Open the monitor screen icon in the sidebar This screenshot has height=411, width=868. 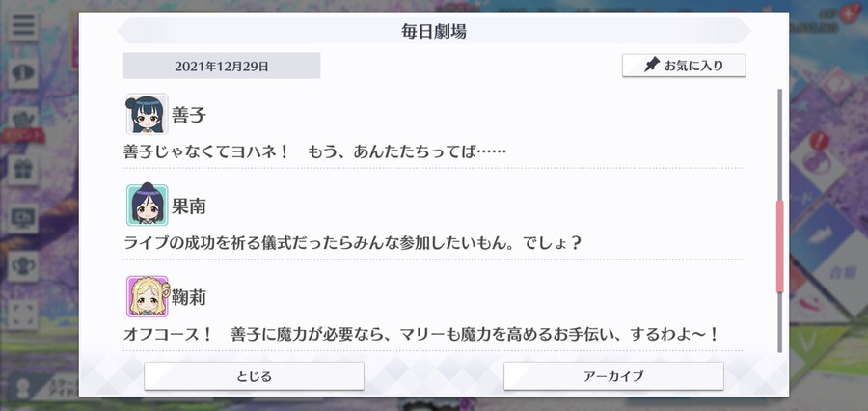pyautogui.click(x=23, y=218)
